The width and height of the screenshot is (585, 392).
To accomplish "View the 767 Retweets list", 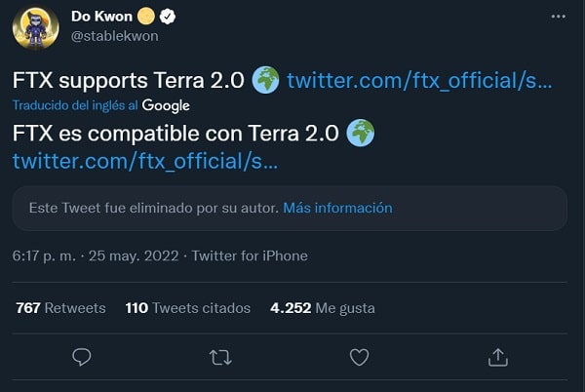I will [x=60, y=307].
